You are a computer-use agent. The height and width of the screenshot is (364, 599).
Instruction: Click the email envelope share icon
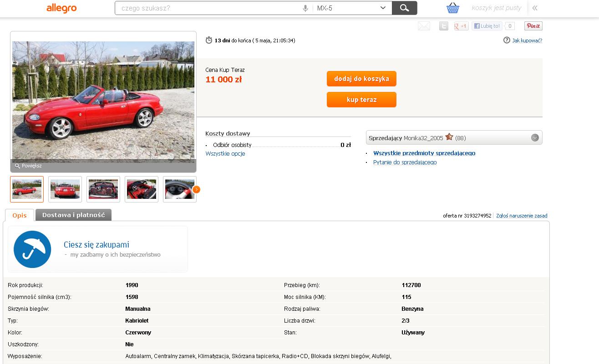tap(424, 26)
